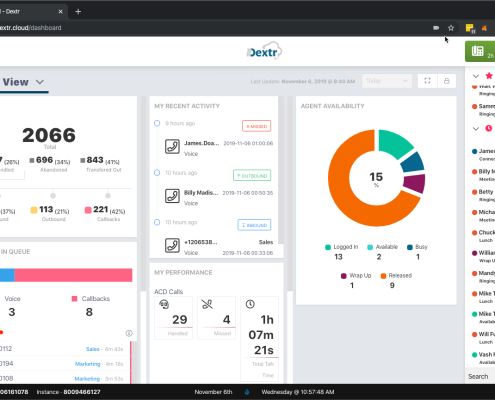The image size is (495, 400).
Task: Click the browser address bar
Action: [213, 28]
